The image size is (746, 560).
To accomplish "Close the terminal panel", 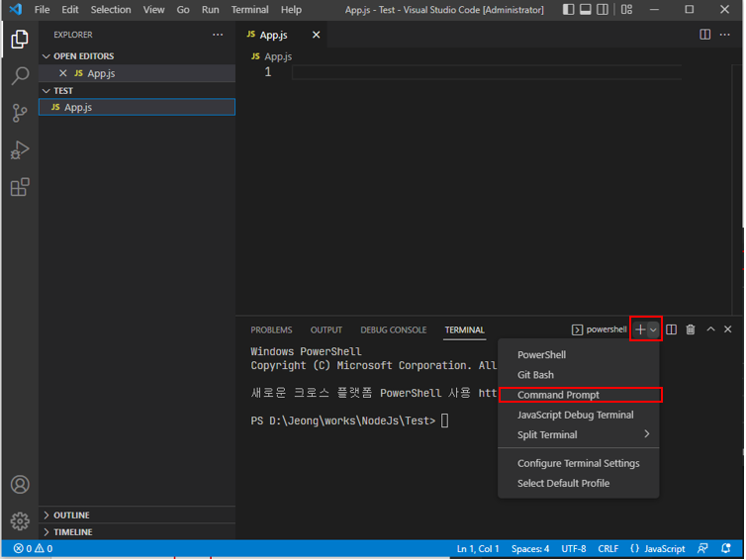I will click(728, 328).
